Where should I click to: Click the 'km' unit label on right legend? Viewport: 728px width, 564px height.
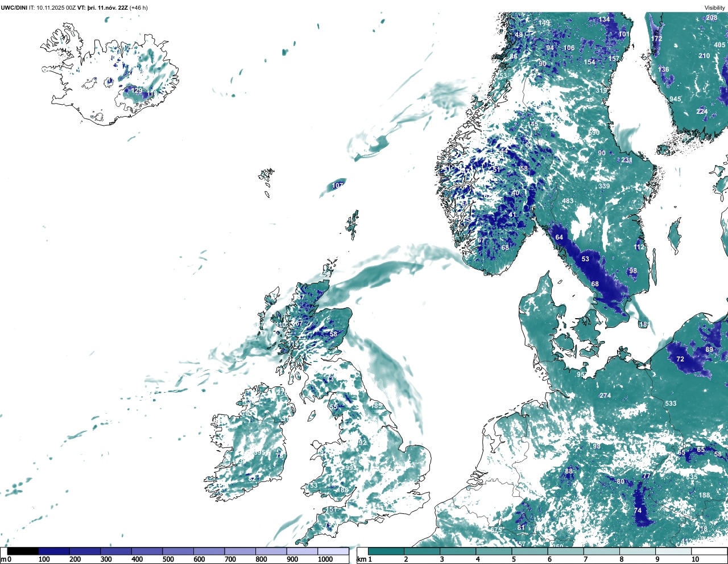[361, 559]
